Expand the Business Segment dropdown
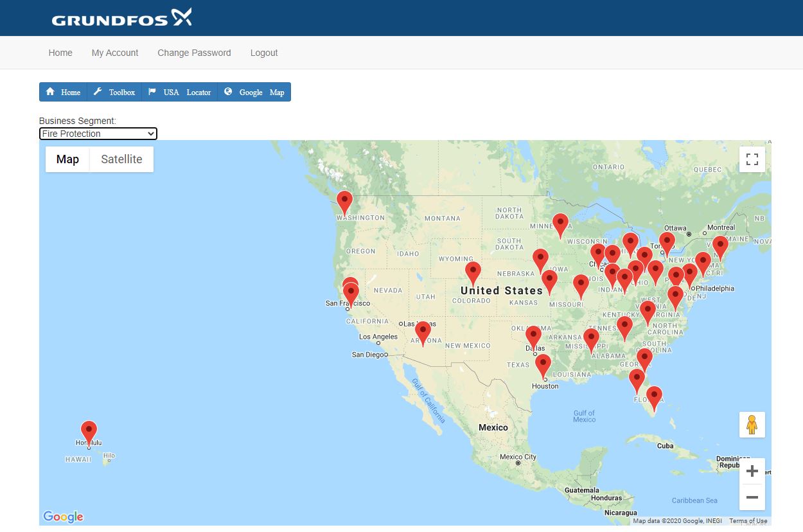The height and width of the screenshot is (532, 803). (98, 134)
